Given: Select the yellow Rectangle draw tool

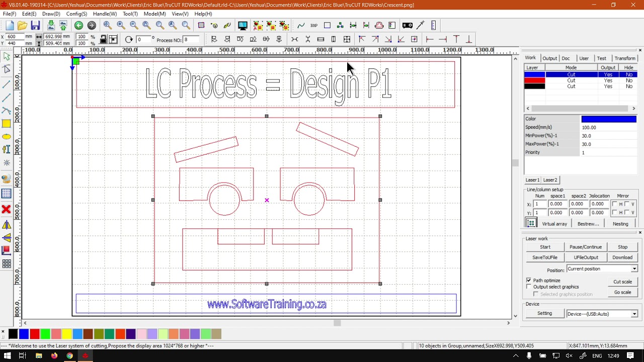Looking at the screenshot, I should click(7, 124).
